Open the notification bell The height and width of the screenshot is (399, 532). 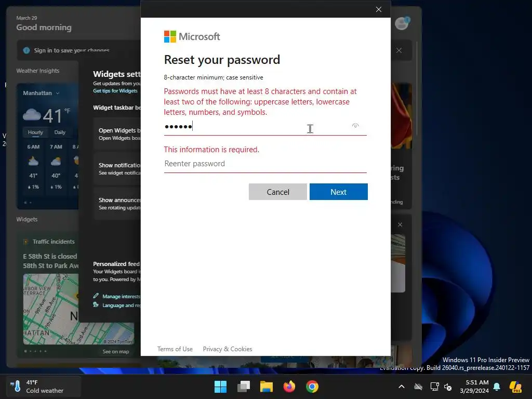tap(497, 387)
